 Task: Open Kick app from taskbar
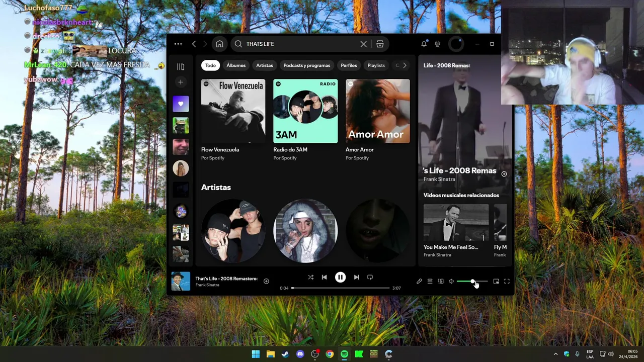pyautogui.click(x=359, y=354)
